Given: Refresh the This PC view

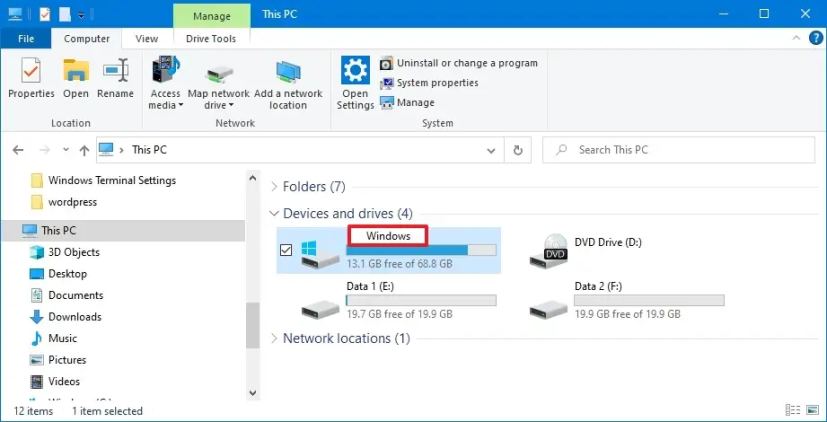Looking at the screenshot, I should pos(517,150).
